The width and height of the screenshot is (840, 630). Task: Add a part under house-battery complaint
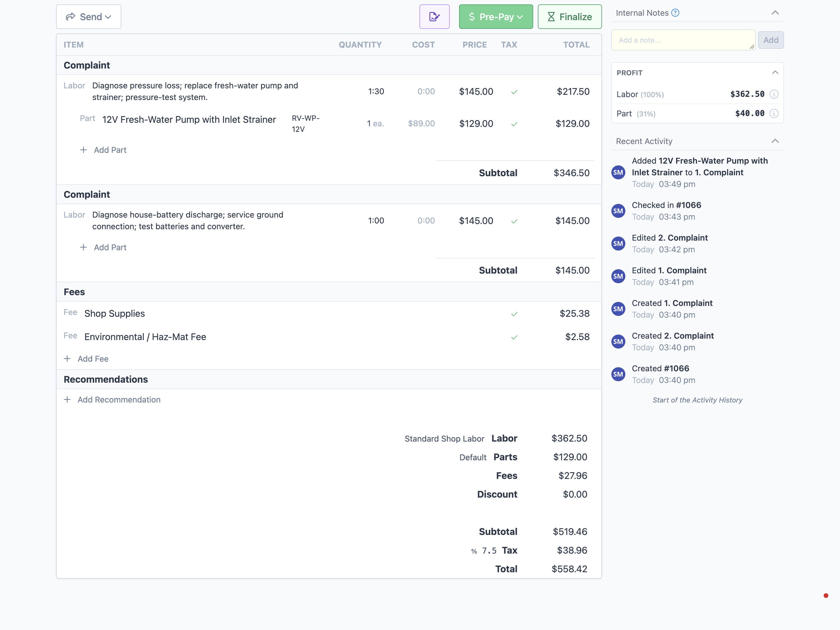click(103, 247)
